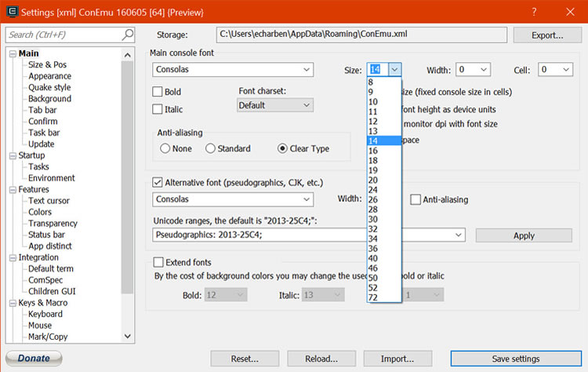Open Environment settings page
Image resolution: width=588 pixels, height=372 pixels.
coord(52,178)
